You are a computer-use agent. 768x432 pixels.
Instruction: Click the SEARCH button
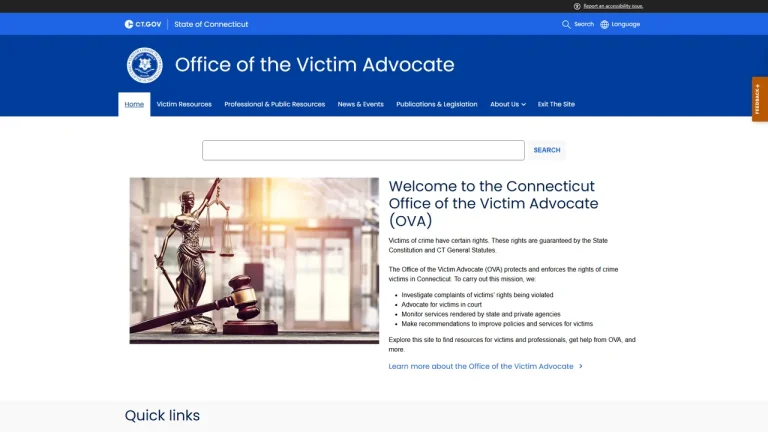(547, 150)
